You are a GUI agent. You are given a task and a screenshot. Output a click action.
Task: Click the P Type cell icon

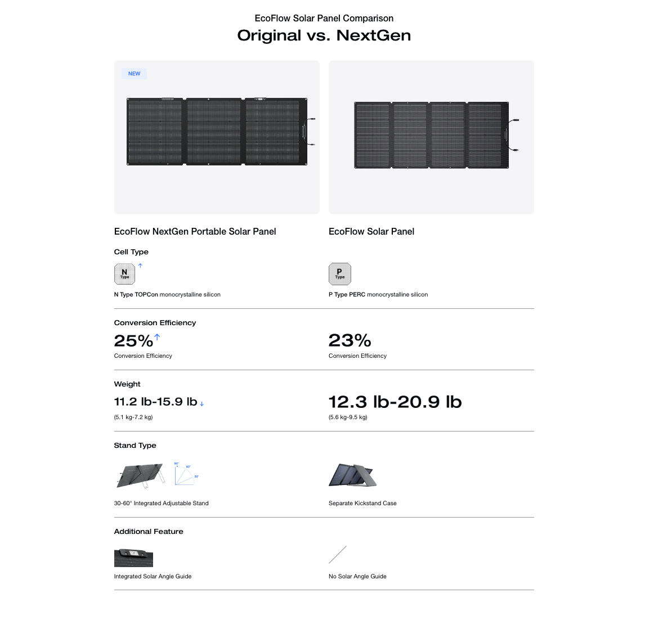[x=339, y=274]
